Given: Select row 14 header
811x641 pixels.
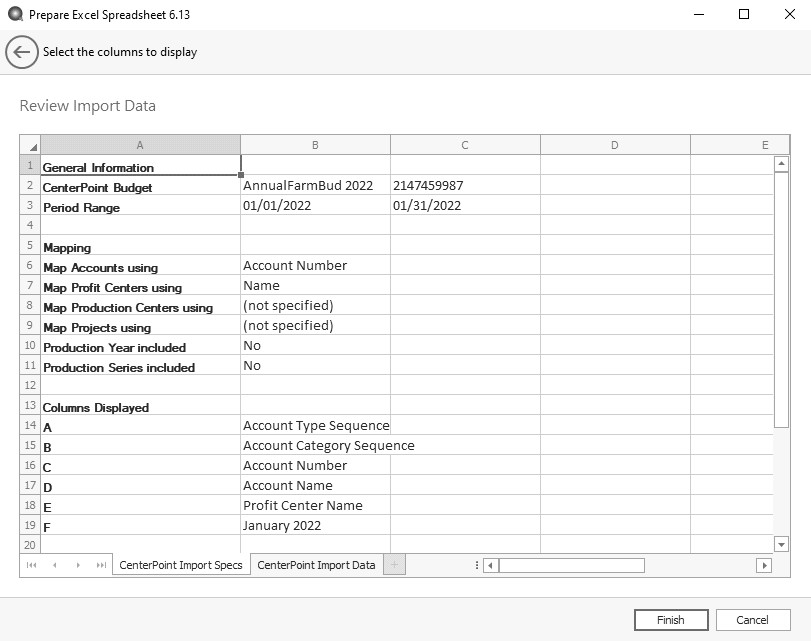Looking at the screenshot, I should (x=30, y=426).
